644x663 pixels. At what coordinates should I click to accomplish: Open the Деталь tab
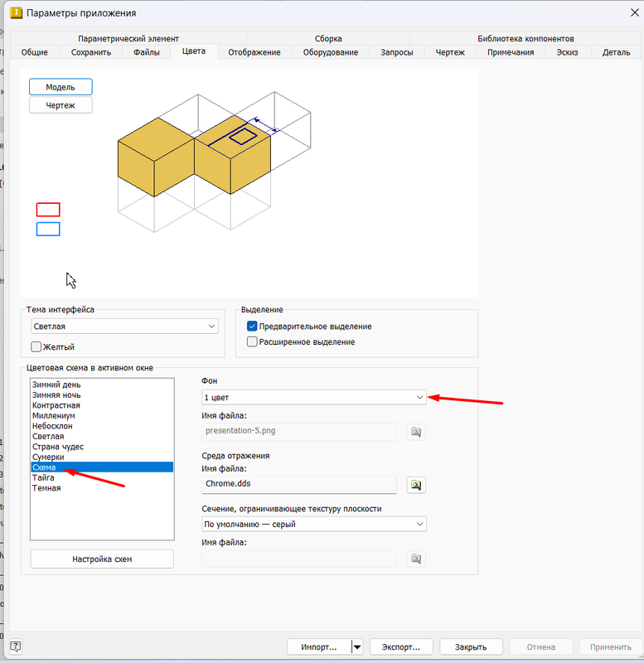coord(616,52)
